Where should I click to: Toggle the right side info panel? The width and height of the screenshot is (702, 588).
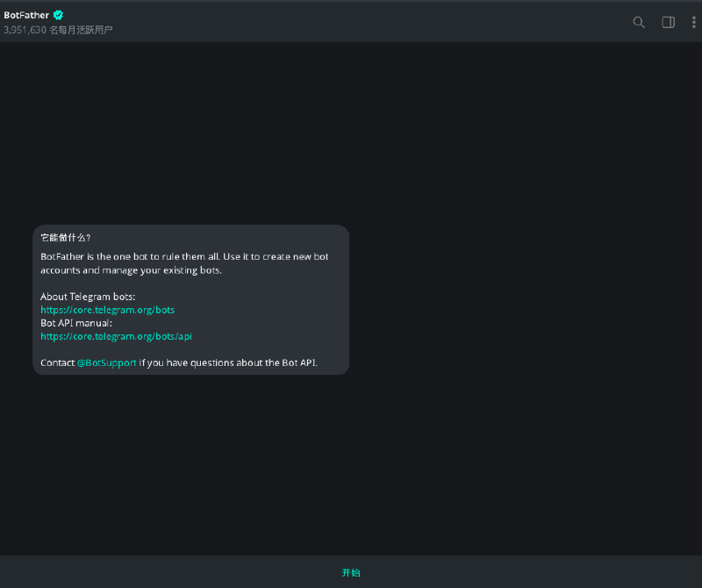668,22
